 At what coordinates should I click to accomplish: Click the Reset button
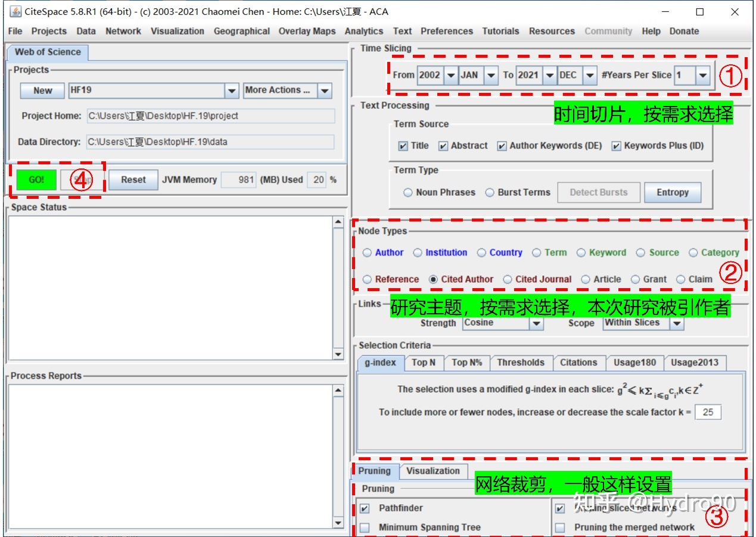point(133,180)
